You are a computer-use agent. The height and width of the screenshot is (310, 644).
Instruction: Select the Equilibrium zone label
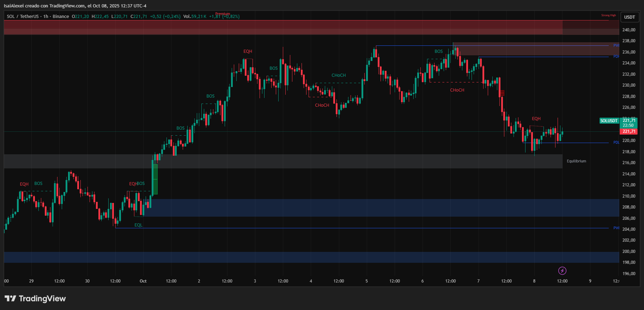click(576, 161)
